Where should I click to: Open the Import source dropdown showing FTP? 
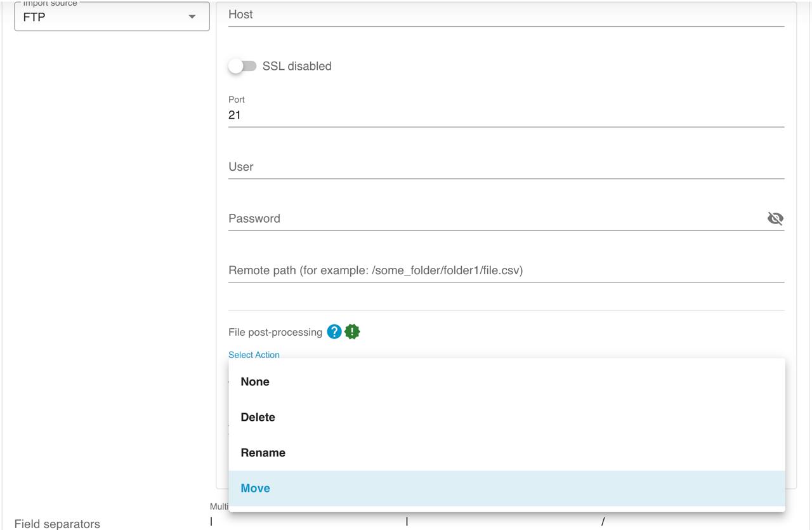(112, 17)
